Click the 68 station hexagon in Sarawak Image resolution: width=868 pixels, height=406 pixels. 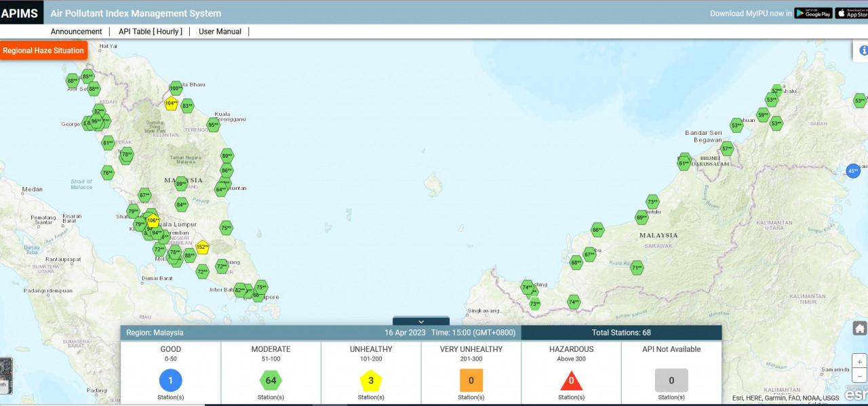tap(576, 262)
